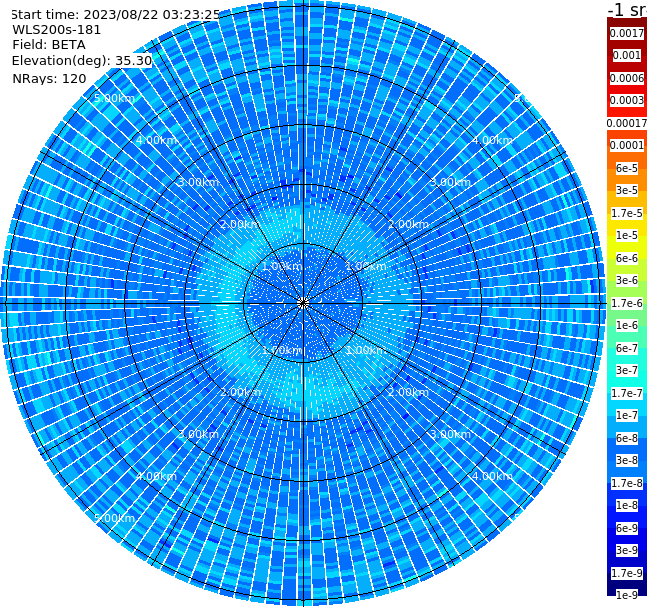The image size is (647, 607).
Task: Click the lower-right 4.00km range label
Action: [x=492, y=476]
